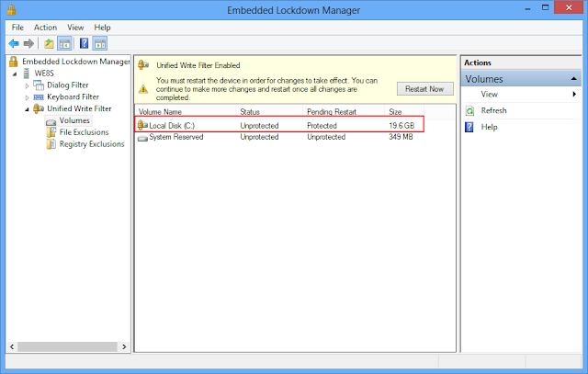Screen dimensions: 588x374
Task: Click the Restart Now button
Action: point(424,89)
